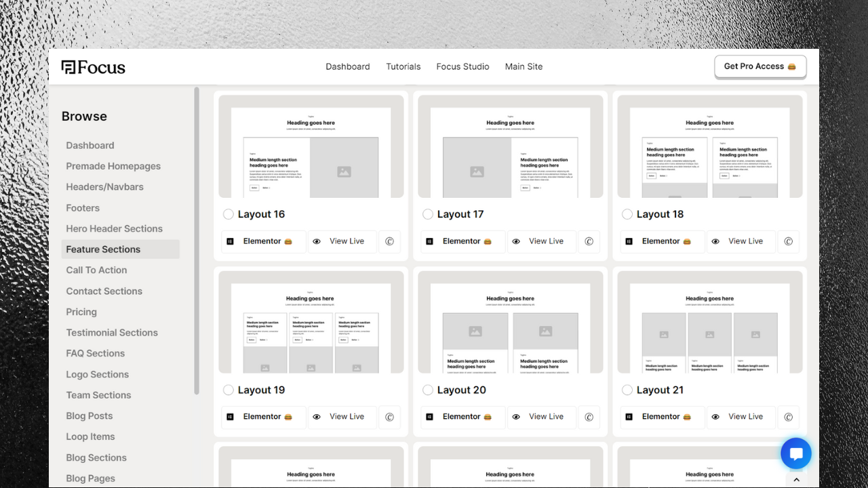
Task: Open Logo Sections in the sidebar
Action: [x=97, y=374]
